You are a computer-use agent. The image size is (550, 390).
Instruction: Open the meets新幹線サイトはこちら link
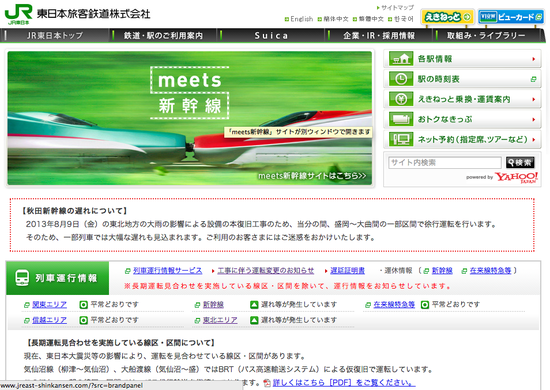[x=312, y=176]
